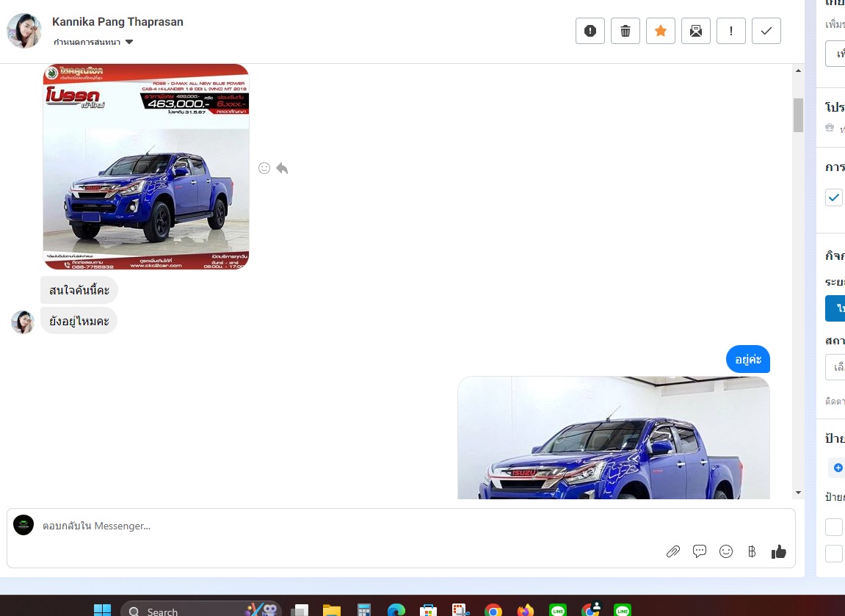
Task: React to the car ad image with emoji
Action: [x=264, y=168]
